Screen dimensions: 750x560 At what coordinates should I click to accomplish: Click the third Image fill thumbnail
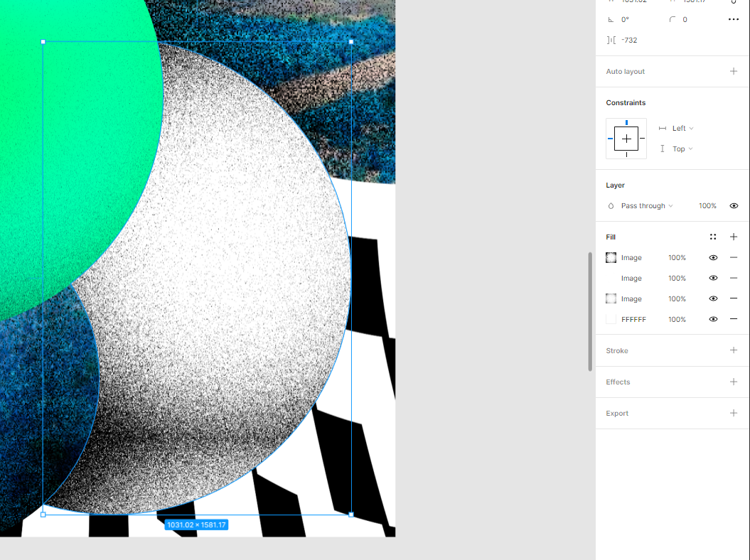pyautogui.click(x=611, y=299)
